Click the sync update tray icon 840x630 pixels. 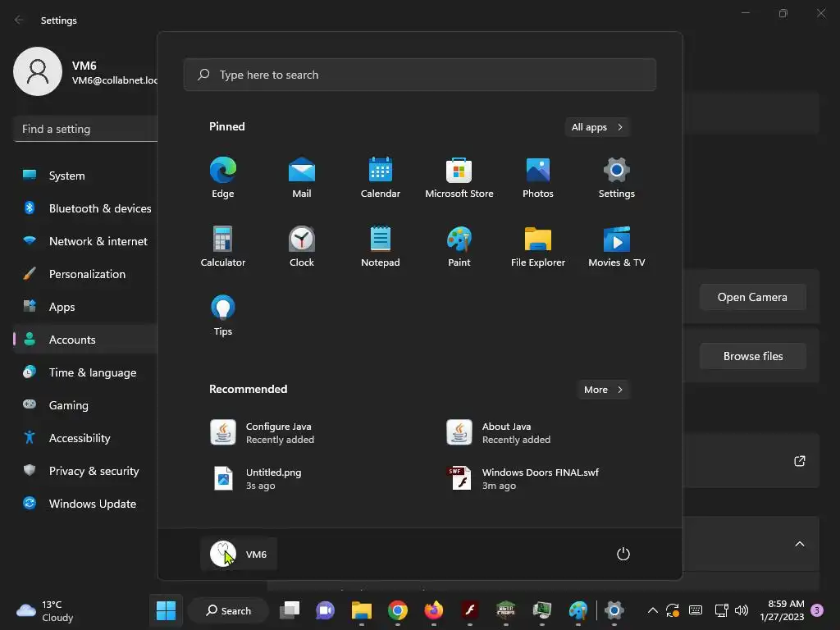[x=673, y=610]
